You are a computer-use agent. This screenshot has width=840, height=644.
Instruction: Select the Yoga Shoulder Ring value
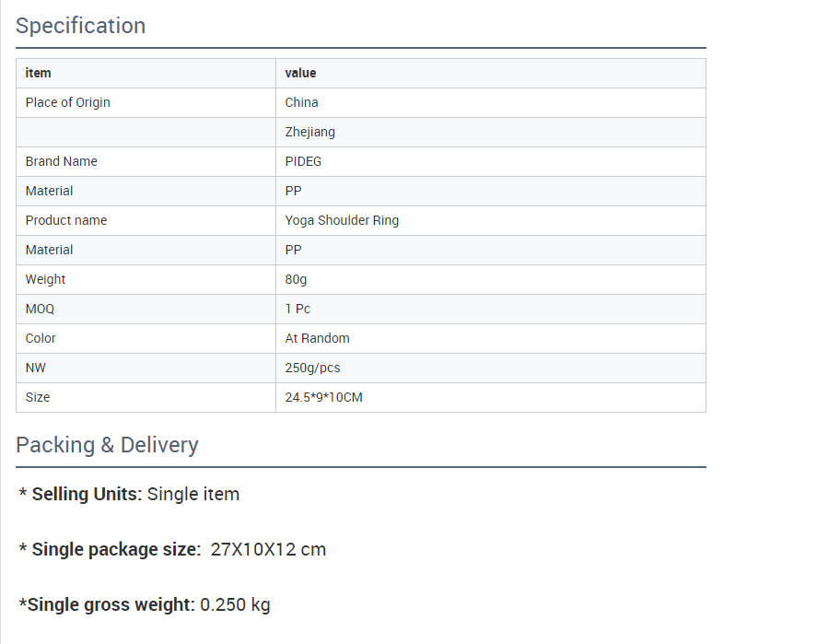[342, 220]
